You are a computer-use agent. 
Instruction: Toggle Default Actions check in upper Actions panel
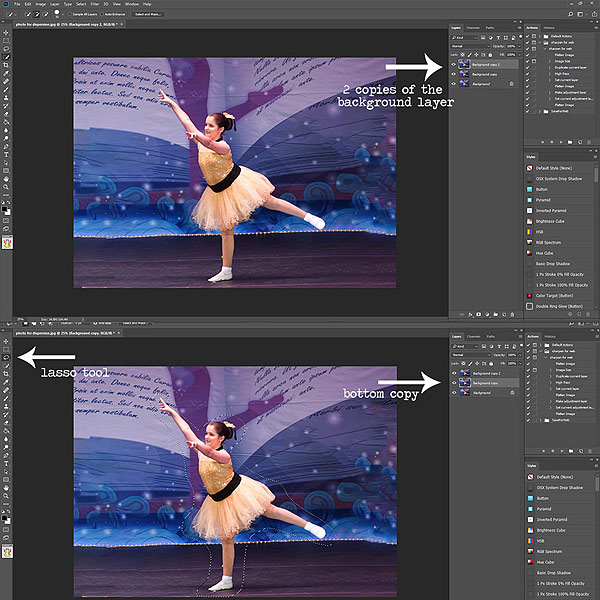pyautogui.click(x=528, y=36)
